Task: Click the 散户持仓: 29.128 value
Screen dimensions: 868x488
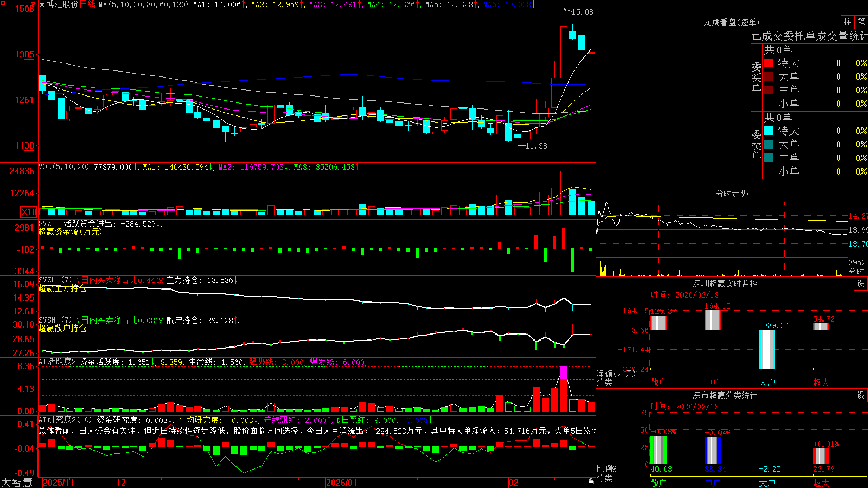Action: [x=200, y=320]
